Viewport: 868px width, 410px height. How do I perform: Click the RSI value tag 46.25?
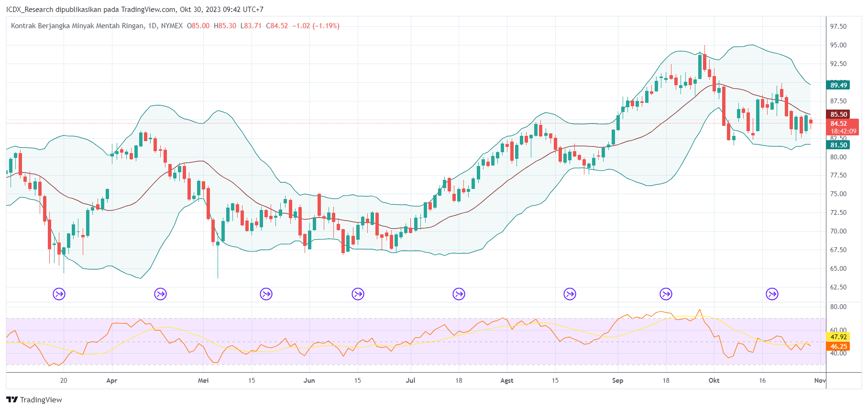[x=838, y=346]
